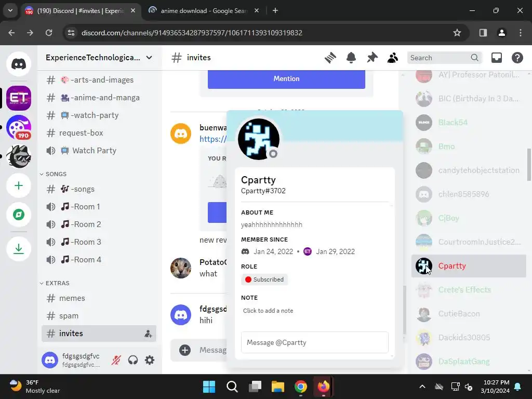Open the spam channel
532x399 pixels.
pos(99,316)
